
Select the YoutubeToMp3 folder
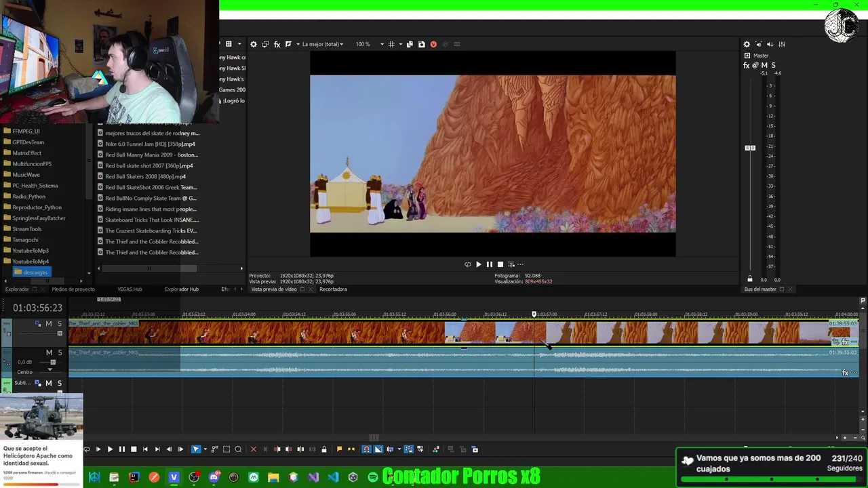point(31,251)
